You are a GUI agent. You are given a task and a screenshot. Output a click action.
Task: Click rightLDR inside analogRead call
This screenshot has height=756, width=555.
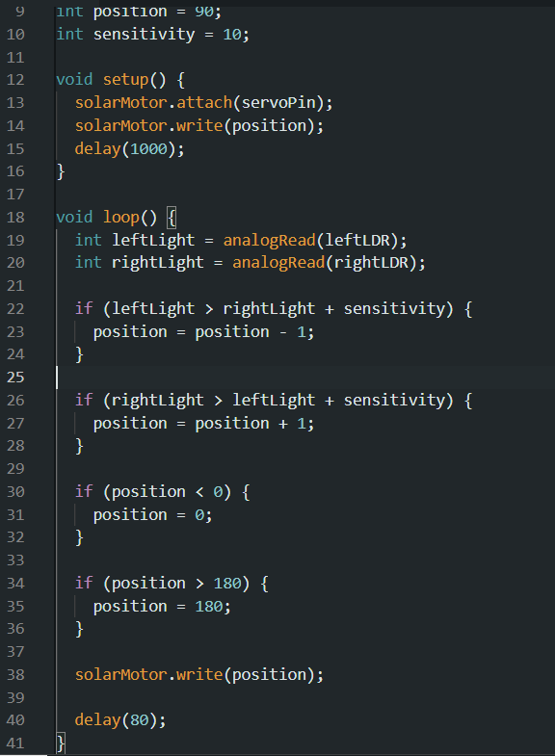pos(371,263)
